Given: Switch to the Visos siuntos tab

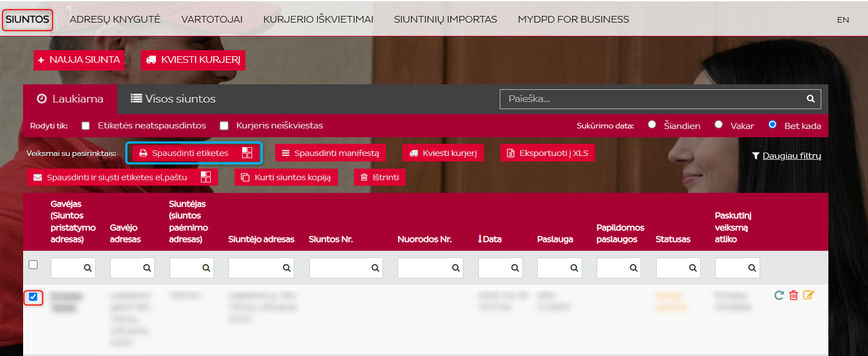Looking at the screenshot, I should tap(173, 99).
